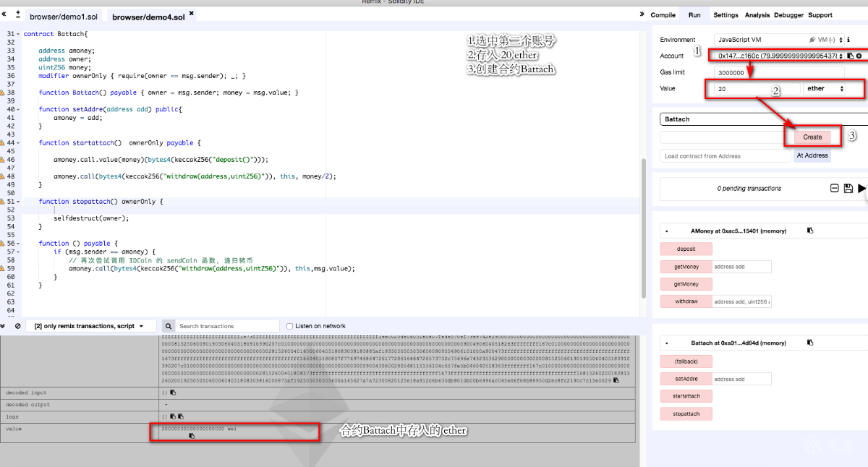Screen dimensions: 868x467
Task: Open the Analysis tab
Action: pyautogui.click(x=757, y=14)
